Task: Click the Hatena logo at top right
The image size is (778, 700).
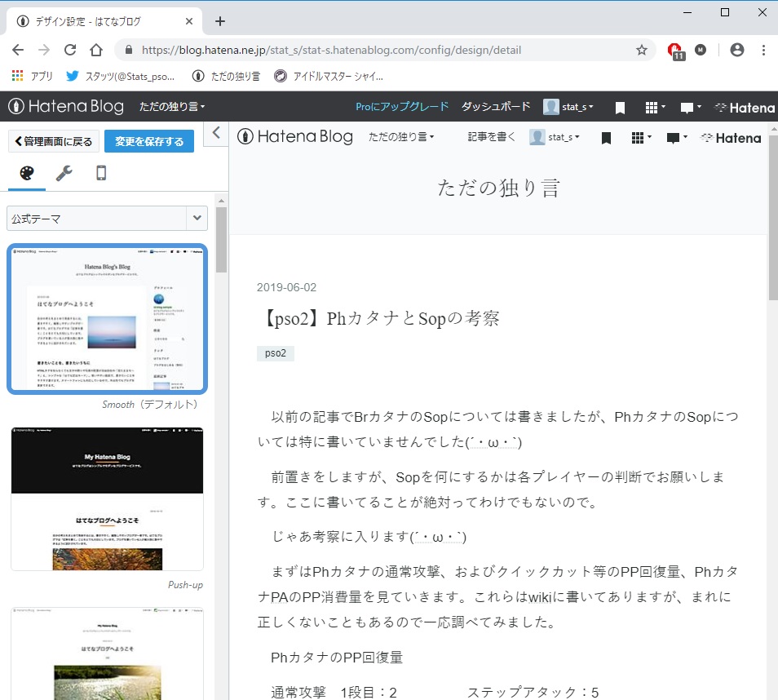Action: [x=745, y=107]
